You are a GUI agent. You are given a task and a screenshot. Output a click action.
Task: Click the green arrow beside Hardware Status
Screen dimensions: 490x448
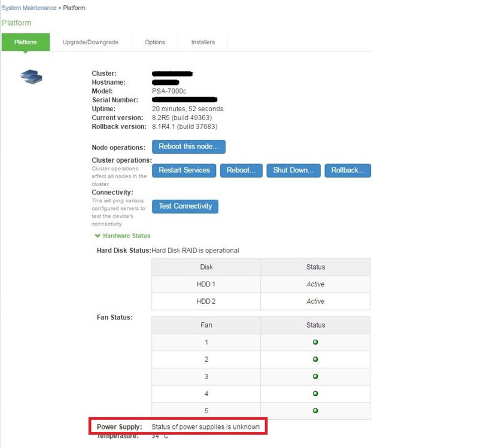pos(98,236)
